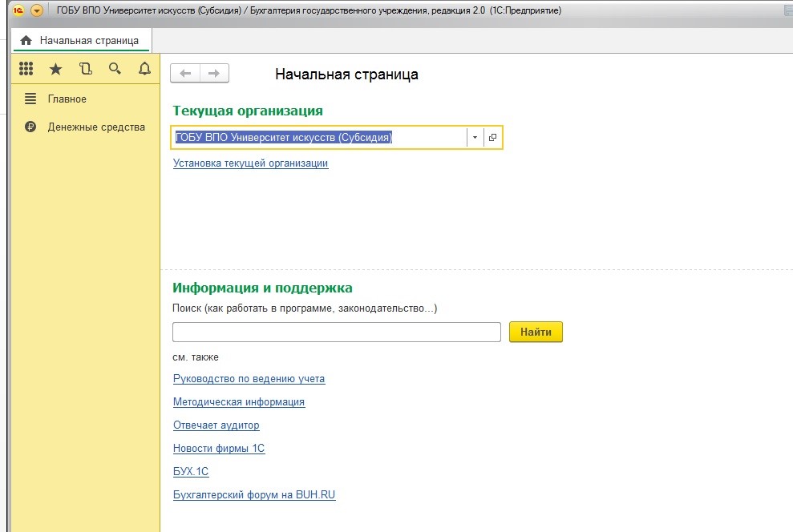The width and height of the screenshot is (793, 532).
Task: Click the ruble coin icon
Action: (30, 127)
